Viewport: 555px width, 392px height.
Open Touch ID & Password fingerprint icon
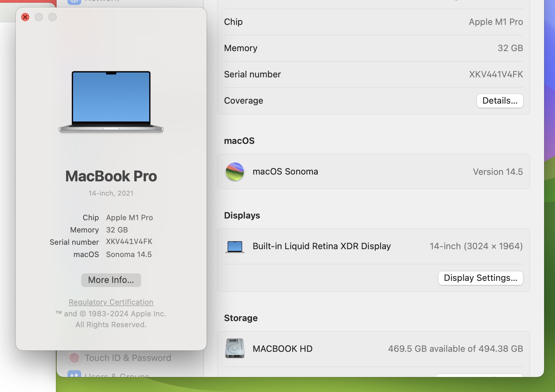(x=74, y=358)
